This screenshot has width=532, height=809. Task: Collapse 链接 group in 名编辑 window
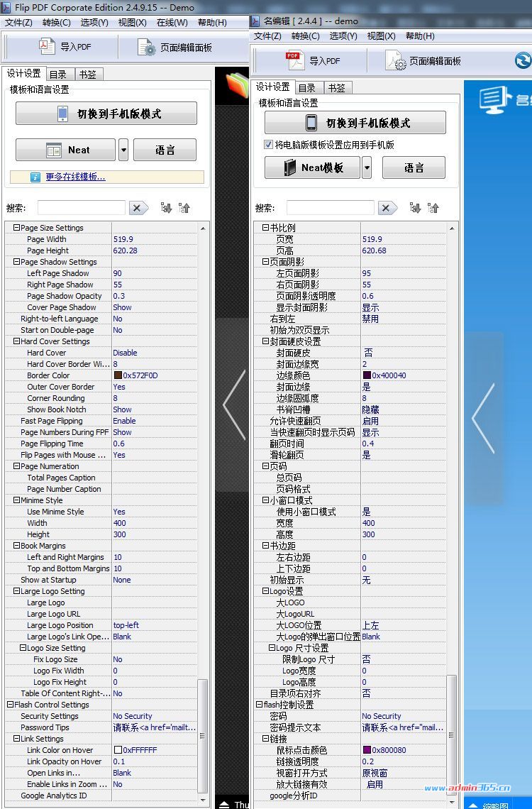265,738
